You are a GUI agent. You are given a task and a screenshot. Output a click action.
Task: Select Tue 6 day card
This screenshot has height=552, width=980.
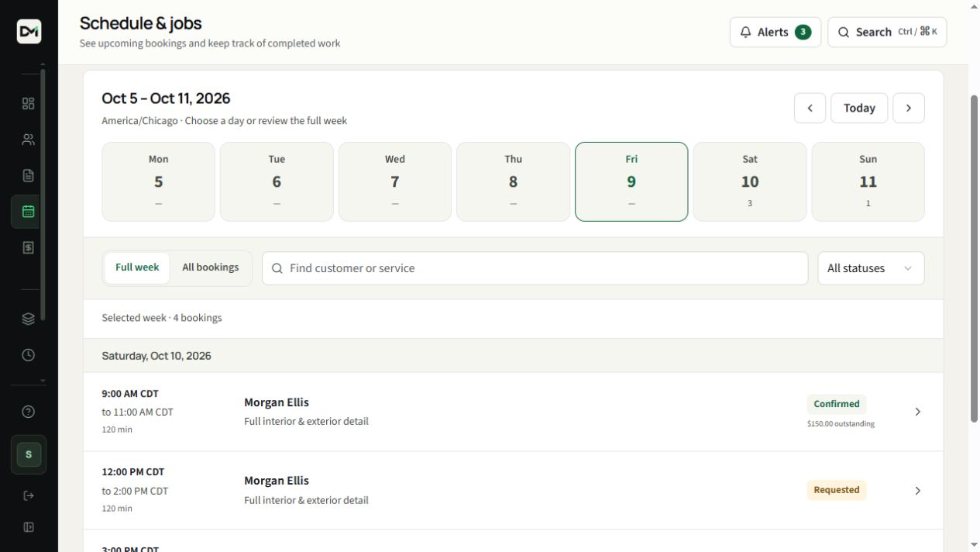pos(277,181)
